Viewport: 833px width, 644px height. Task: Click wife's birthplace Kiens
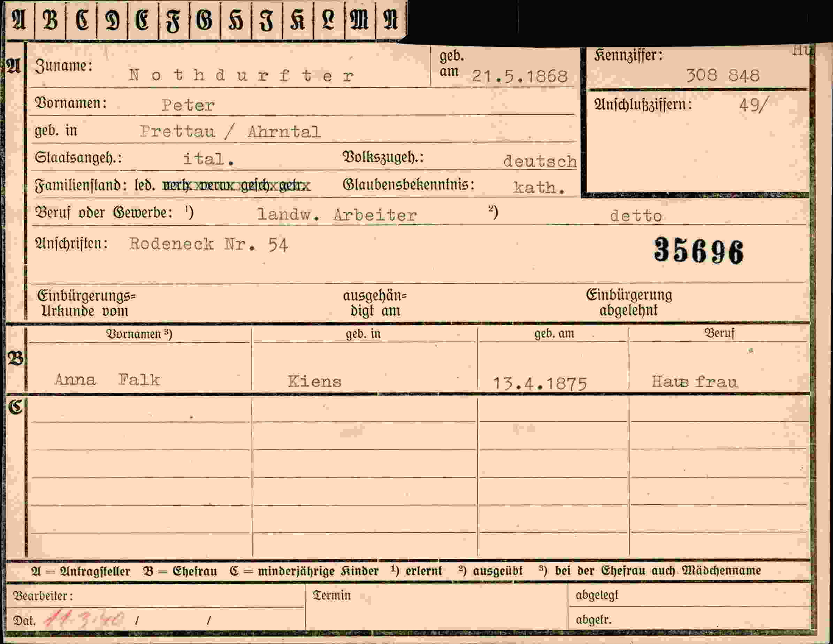pyautogui.click(x=315, y=381)
